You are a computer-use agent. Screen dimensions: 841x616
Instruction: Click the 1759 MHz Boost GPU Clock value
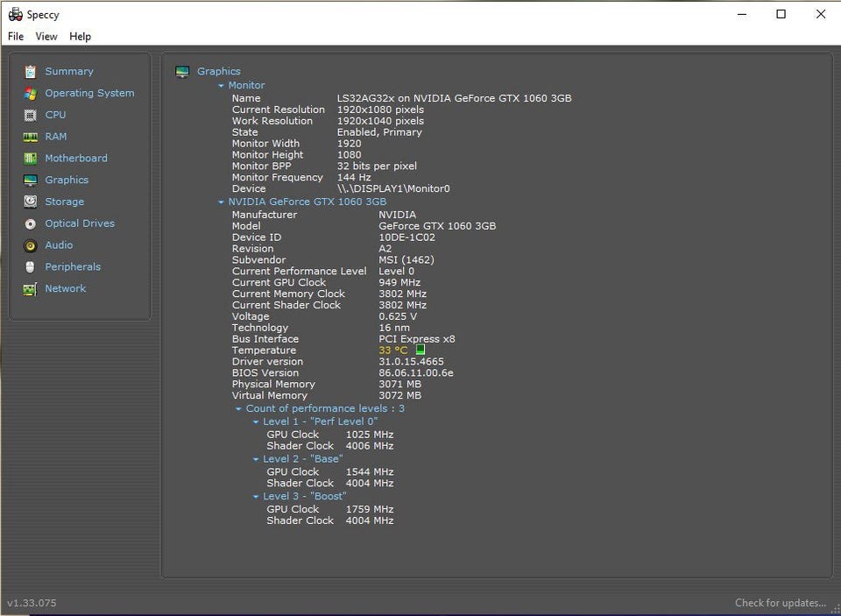[370, 509]
